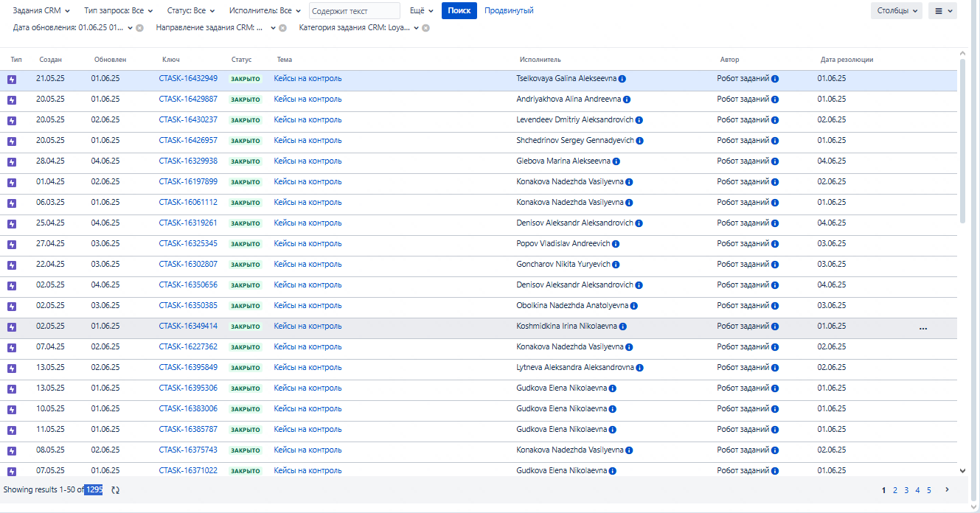
Task: Open info icon next to Tselkovaya Galina Alekseevna
Action: click(622, 79)
